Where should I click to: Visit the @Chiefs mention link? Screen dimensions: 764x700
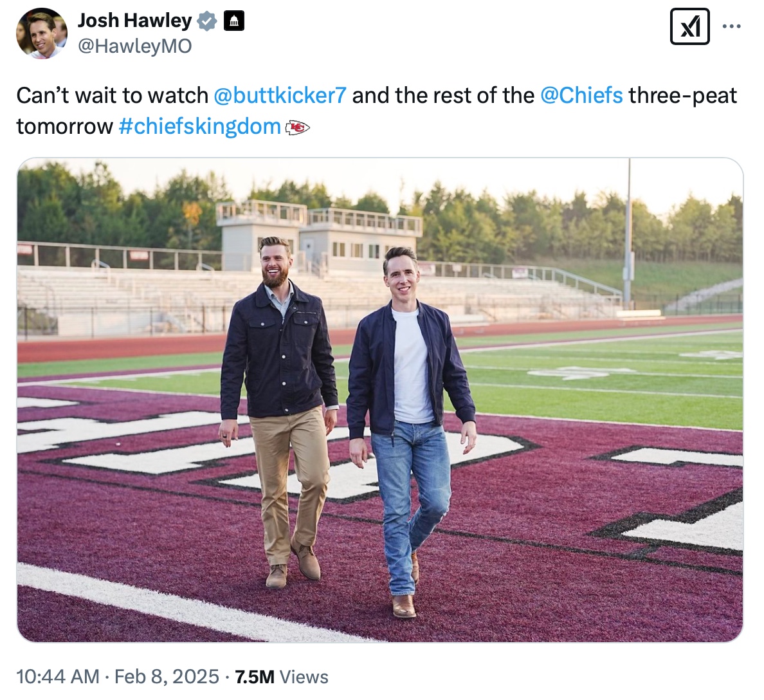pos(581,95)
